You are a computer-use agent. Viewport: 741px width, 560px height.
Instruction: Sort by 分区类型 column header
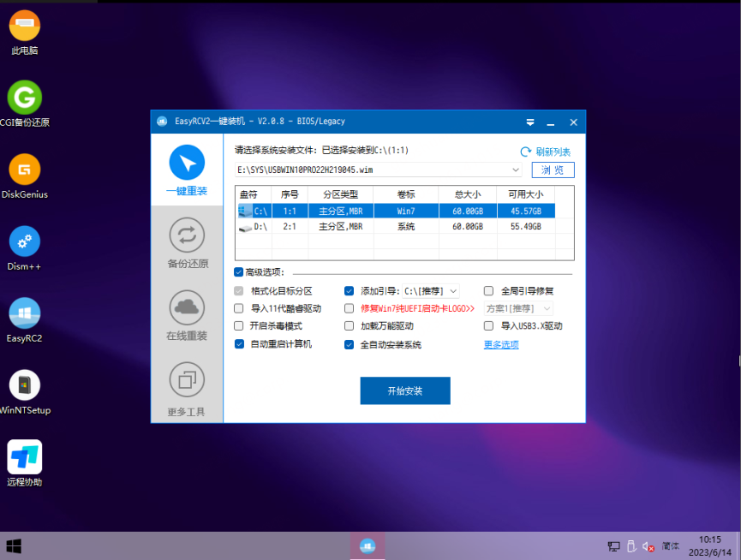pos(340,194)
